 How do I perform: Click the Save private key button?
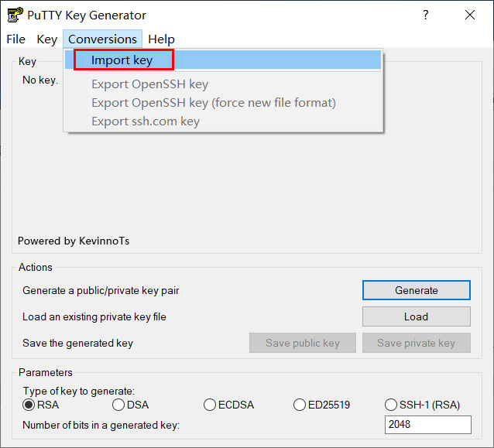[416, 343]
